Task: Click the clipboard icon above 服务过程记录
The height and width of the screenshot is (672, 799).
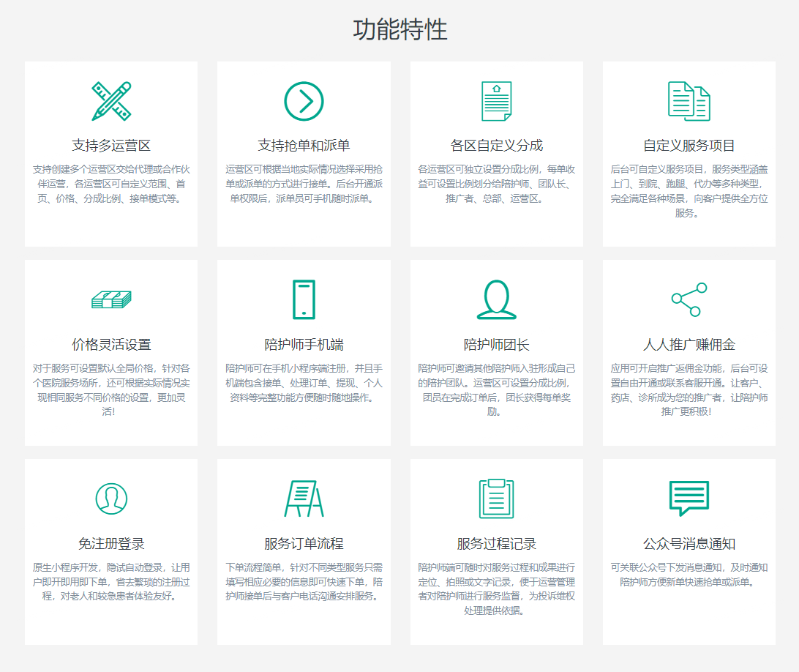Action: [x=496, y=499]
